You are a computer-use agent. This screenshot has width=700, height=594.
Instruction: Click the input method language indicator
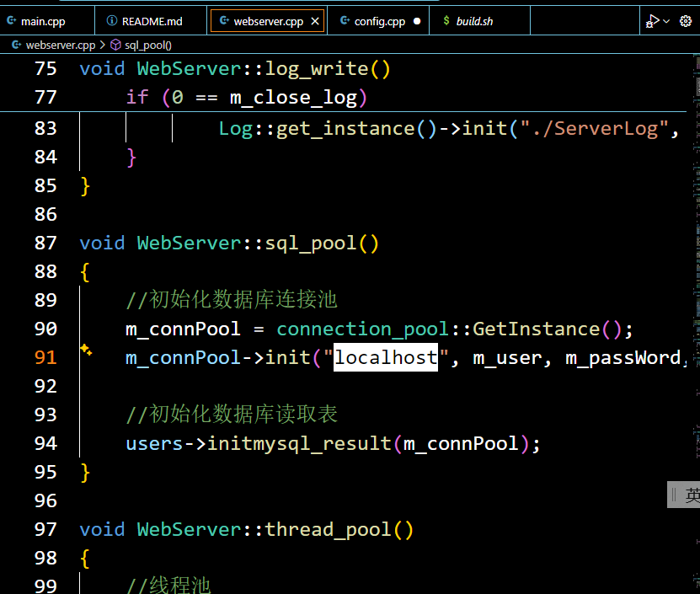[x=683, y=495]
